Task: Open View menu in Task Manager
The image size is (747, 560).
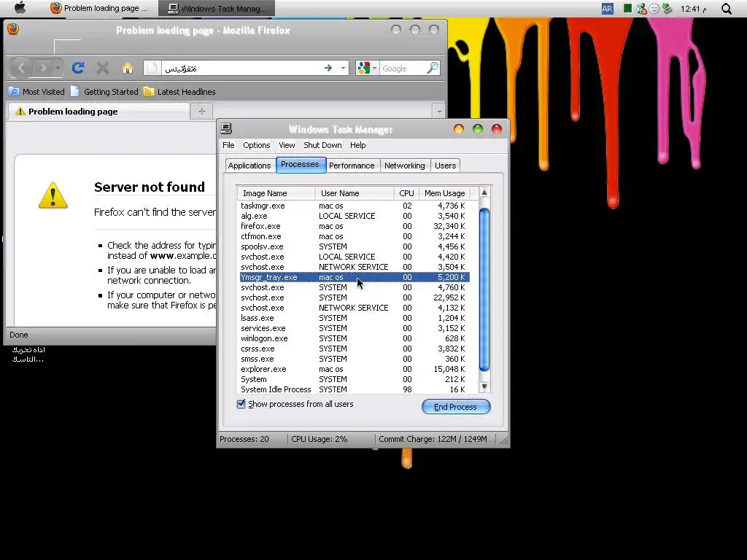Action: (x=287, y=145)
